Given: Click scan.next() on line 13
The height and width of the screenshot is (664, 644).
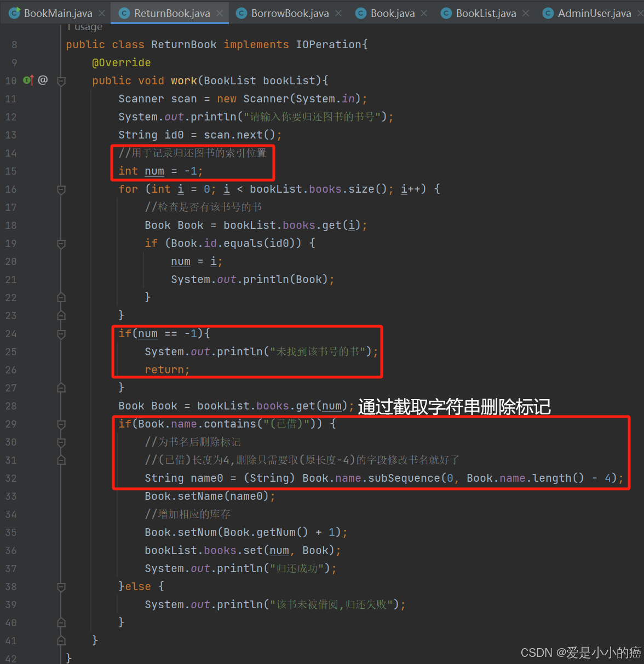Looking at the screenshot, I should (x=240, y=135).
